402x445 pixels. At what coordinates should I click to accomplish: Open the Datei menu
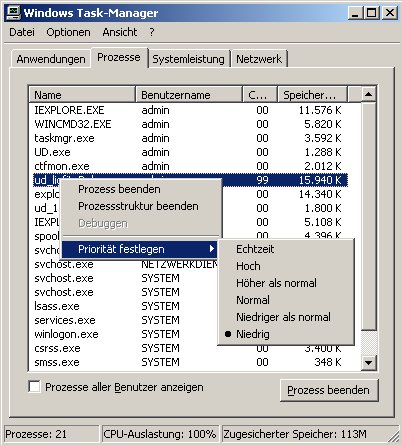point(22,32)
